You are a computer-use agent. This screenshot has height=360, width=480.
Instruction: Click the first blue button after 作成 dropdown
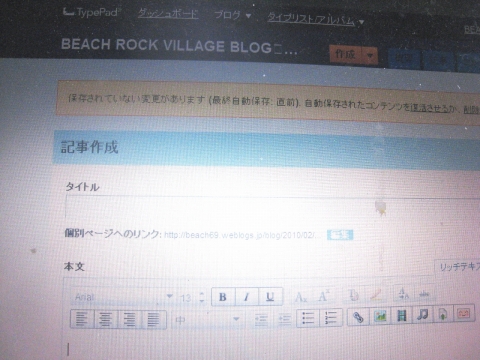pos(404,59)
